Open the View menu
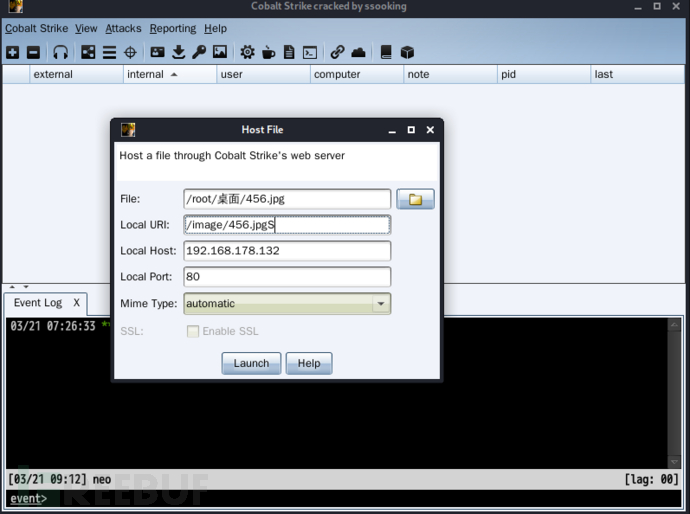Screen dimensions: 690x514 pyautogui.click(x=86, y=29)
